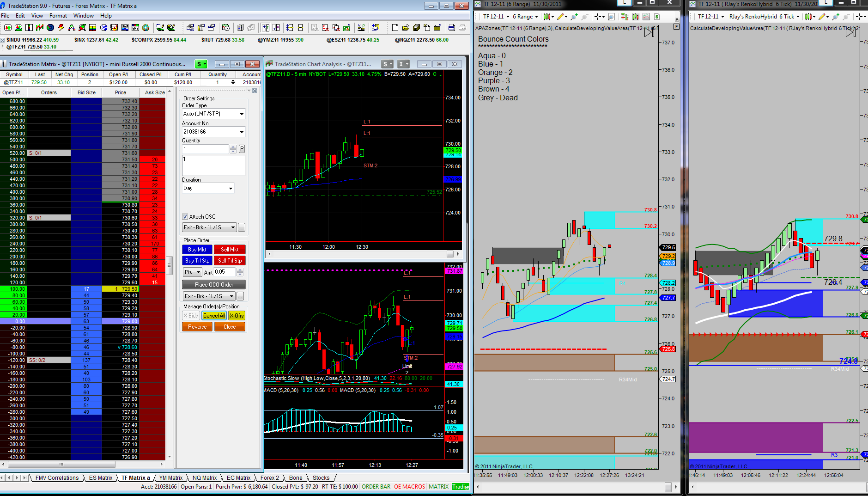Open the Window menu
Screen dimensions: 868x496
[x=84, y=15]
